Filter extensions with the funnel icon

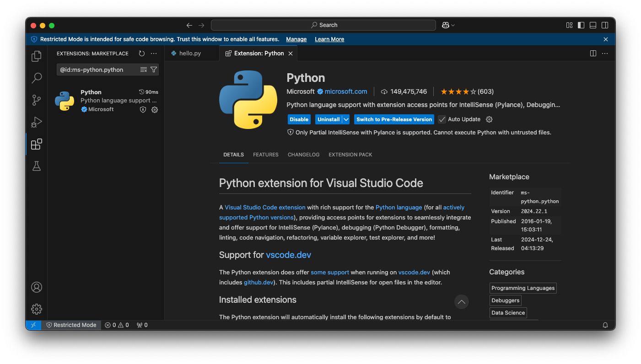pos(154,70)
